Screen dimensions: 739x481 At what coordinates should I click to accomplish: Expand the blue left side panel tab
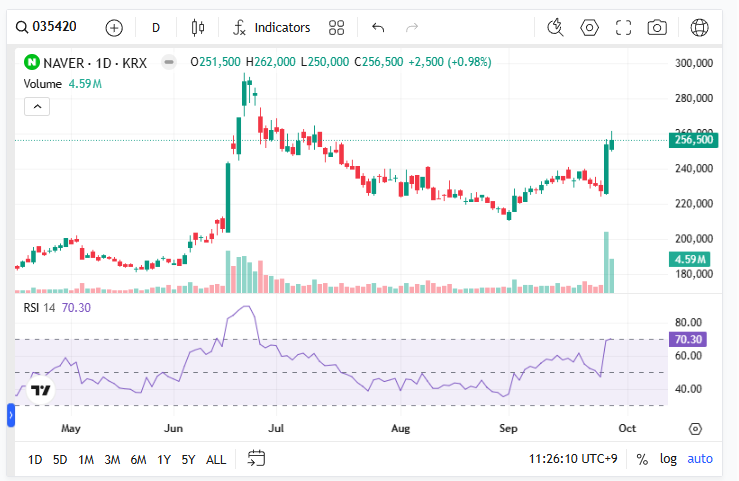pos(10,415)
